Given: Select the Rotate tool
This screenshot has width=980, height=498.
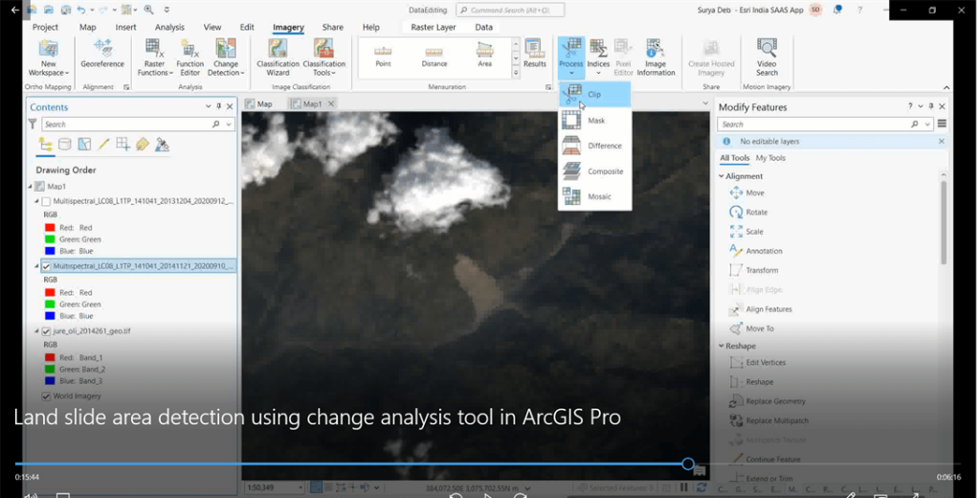Looking at the screenshot, I should [748, 212].
